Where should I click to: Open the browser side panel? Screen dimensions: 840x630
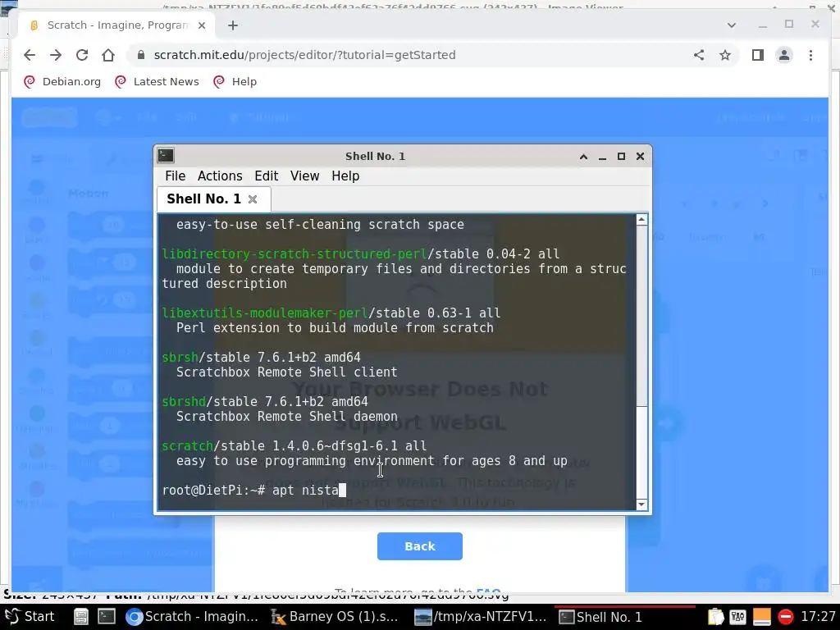tap(757, 55)
